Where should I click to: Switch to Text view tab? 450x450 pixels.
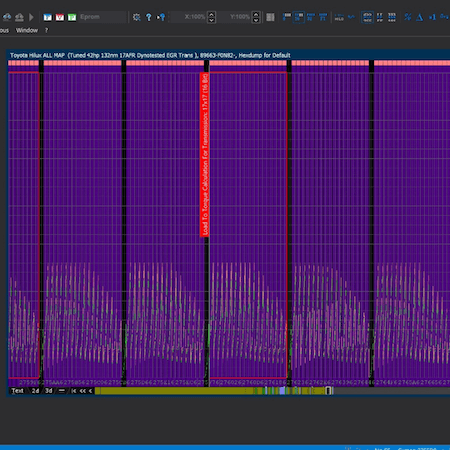17,391
